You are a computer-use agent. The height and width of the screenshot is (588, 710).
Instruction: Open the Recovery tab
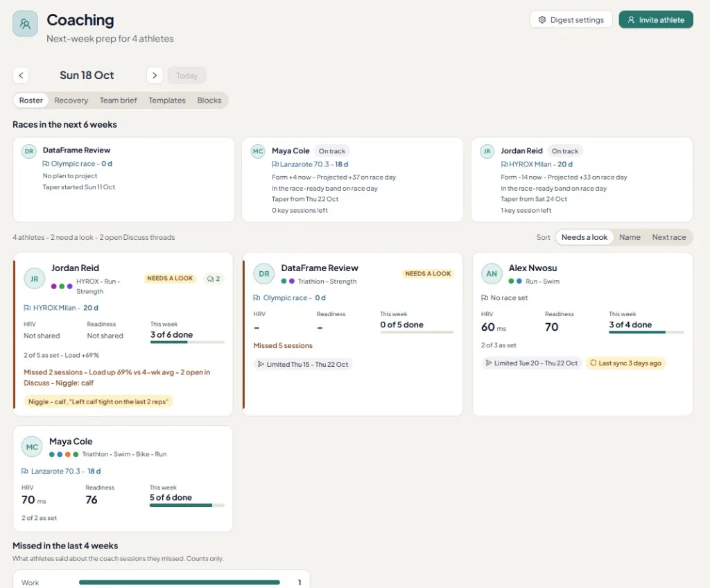click(71, 100)
